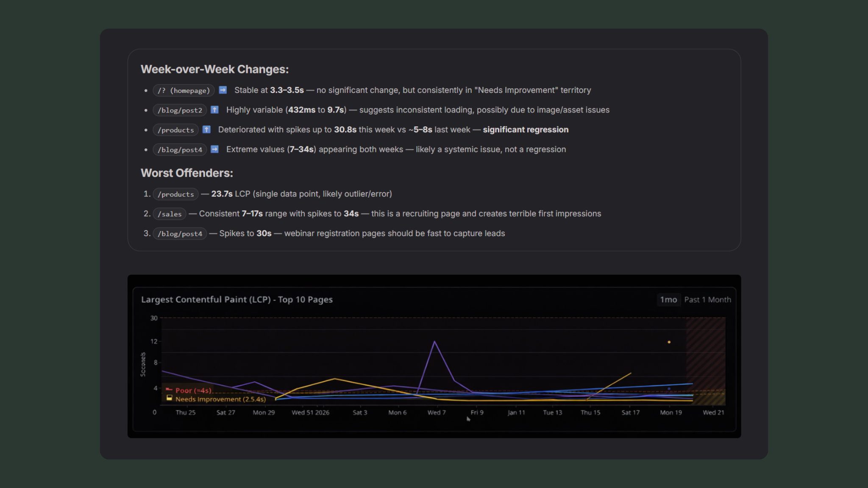Screen dimensions: 868x488
Task: Click the /sales recruiting page badge
Action: pyautogui.click(x=169, y=214)
